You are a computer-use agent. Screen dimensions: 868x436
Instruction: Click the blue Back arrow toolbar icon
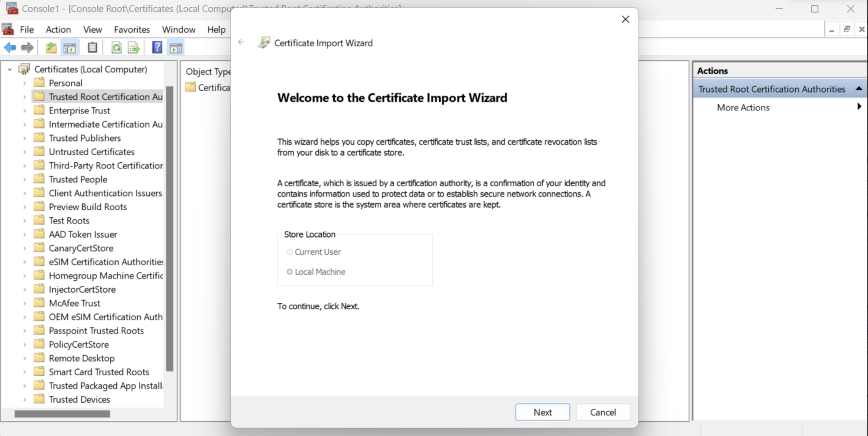click(x=10, y=48)
